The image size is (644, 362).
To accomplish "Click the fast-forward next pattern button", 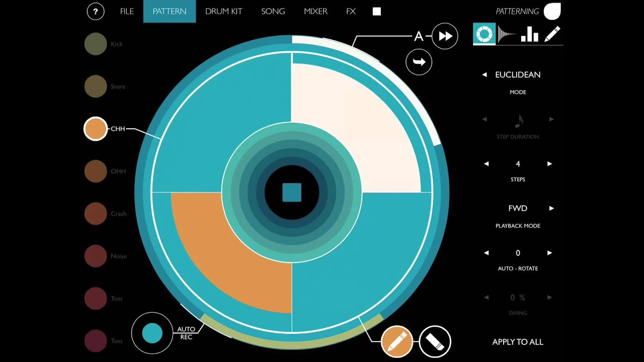I will pyautogui.click(x=445, y=36).
